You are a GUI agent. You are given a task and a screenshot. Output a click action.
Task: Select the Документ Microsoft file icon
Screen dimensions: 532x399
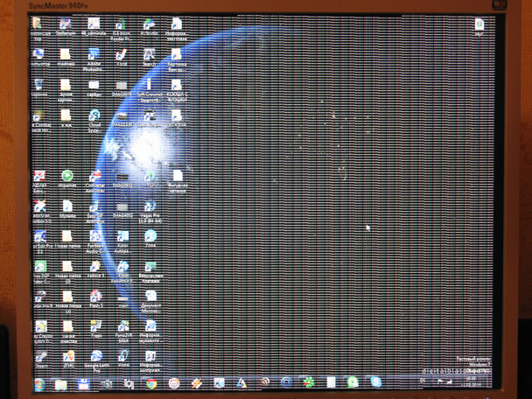pos(150,297)
